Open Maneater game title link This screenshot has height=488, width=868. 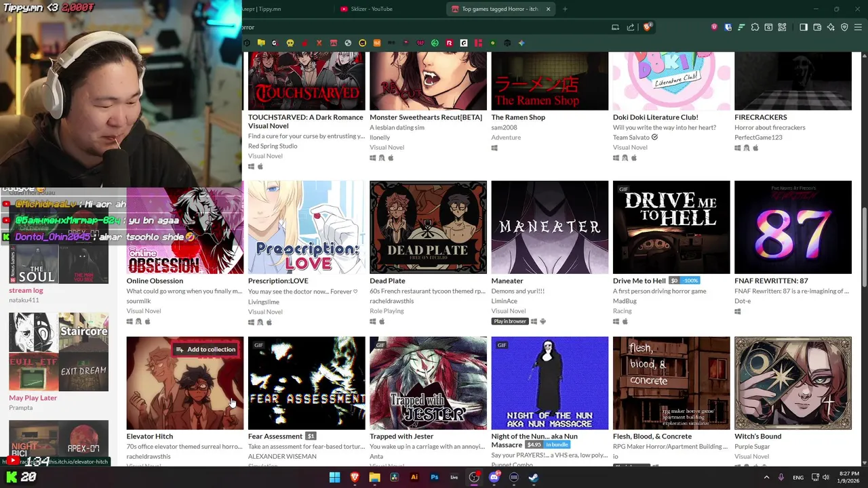tap(507, 281)
